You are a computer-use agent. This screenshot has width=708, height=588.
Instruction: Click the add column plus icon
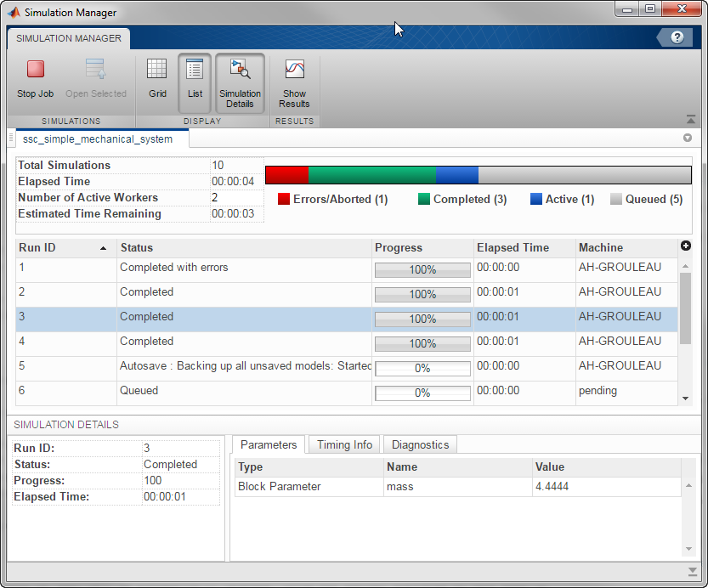coord(686,246)
